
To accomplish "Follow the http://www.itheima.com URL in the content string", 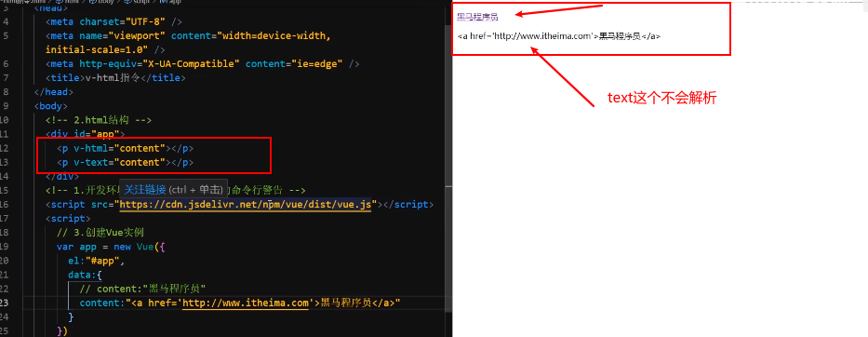I will click(x=246, y=303).
